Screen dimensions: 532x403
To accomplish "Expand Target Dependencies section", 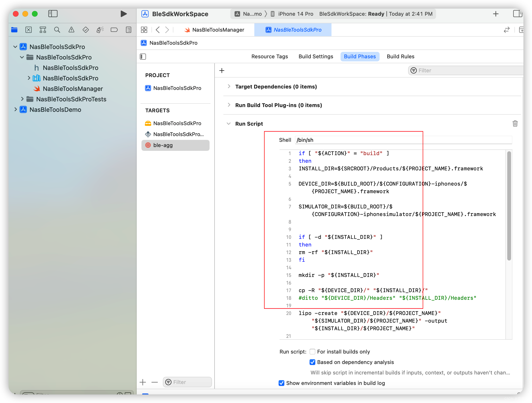I will pos(229,87).
